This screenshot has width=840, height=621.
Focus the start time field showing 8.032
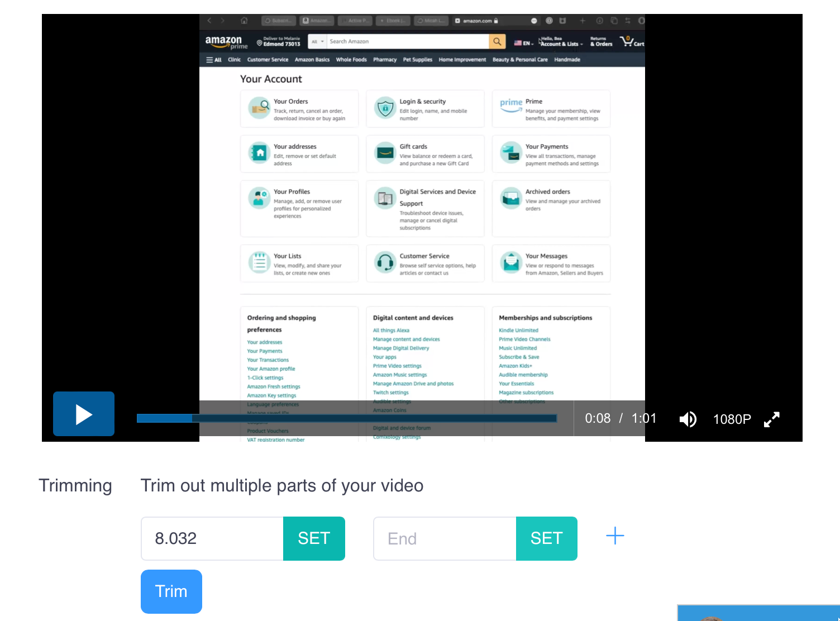click(212, 538)
